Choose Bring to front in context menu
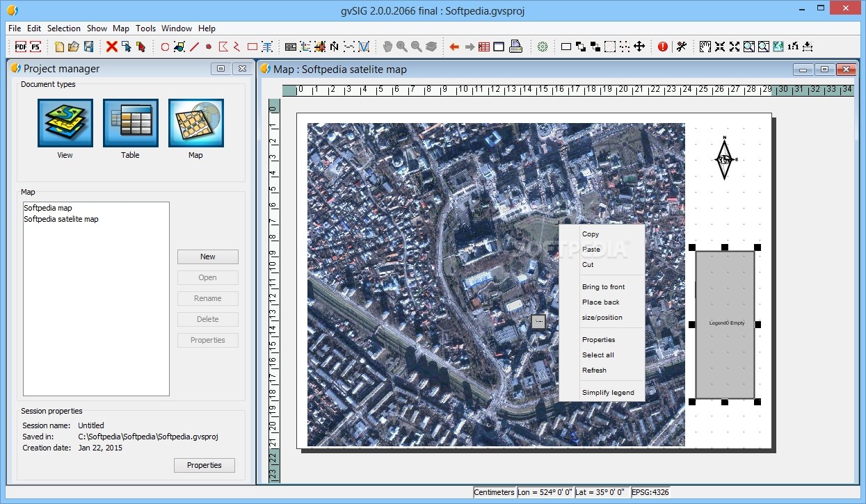 coord(603,287)
